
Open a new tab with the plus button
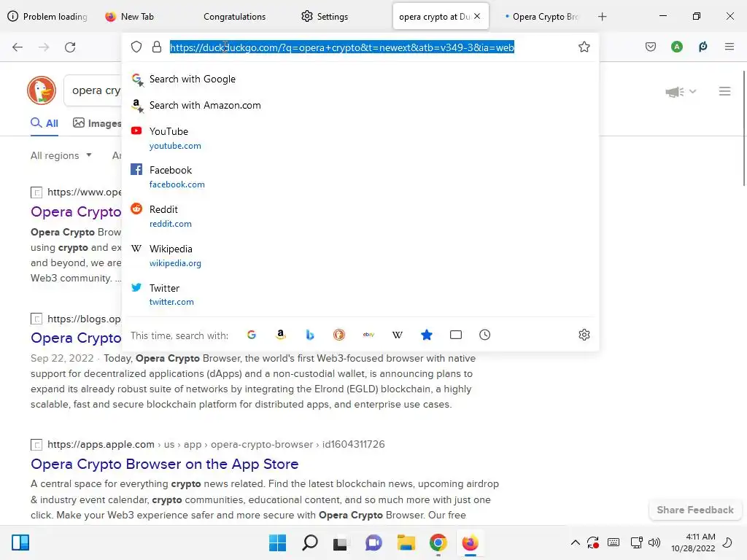[x=602, y=17]
